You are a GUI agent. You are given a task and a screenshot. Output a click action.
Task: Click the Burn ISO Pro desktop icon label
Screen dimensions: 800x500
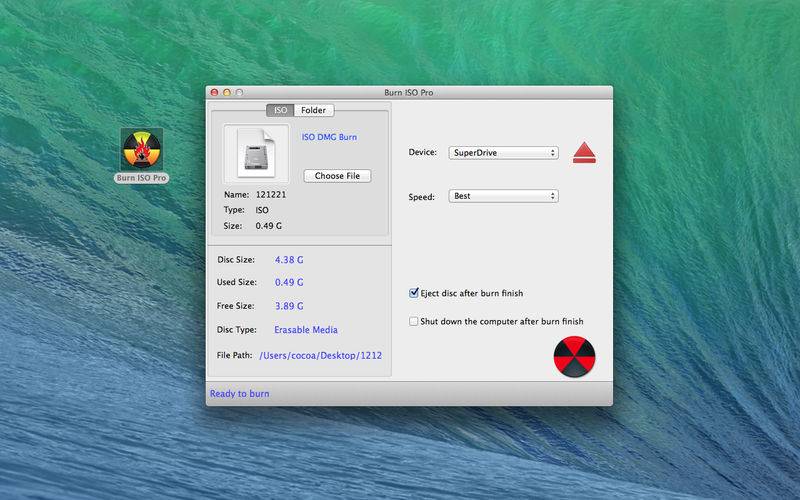(141, 178)
